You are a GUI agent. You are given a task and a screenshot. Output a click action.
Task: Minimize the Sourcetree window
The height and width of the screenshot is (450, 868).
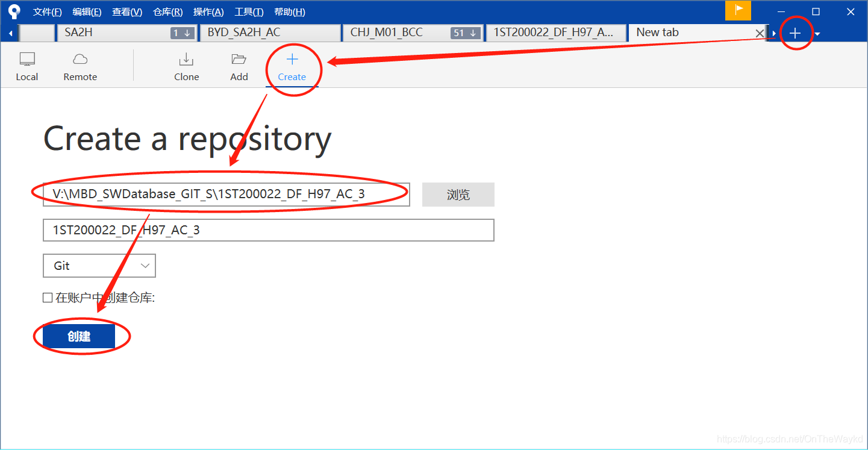(781, 11)
